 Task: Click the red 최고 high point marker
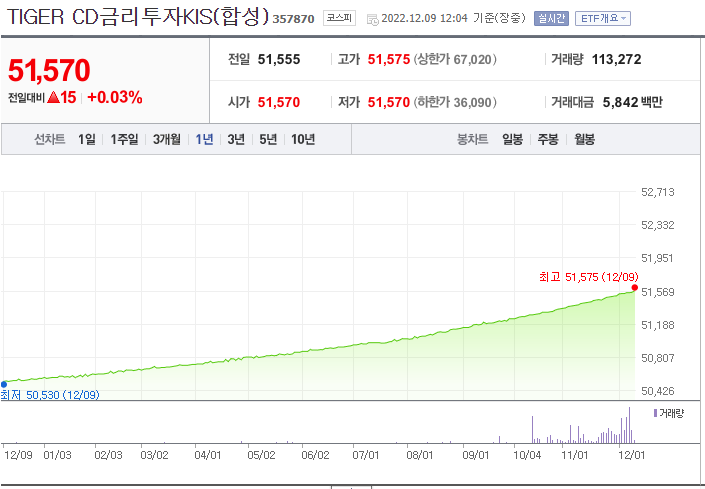pos(634,288)
